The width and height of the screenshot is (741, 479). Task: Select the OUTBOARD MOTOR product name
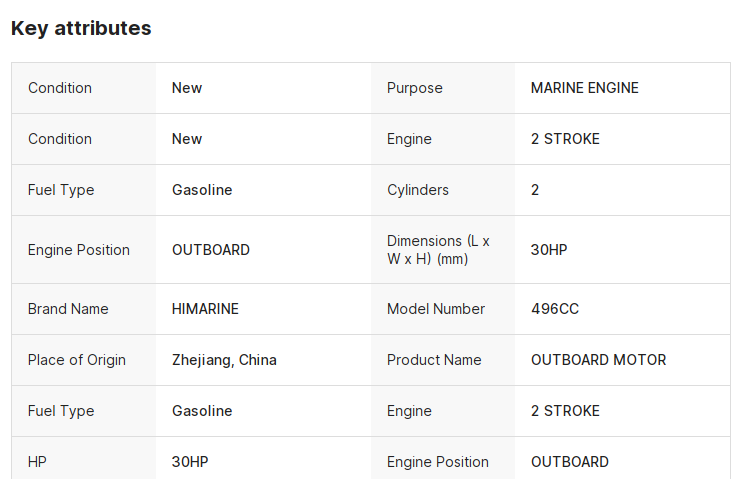coord(598,360)
